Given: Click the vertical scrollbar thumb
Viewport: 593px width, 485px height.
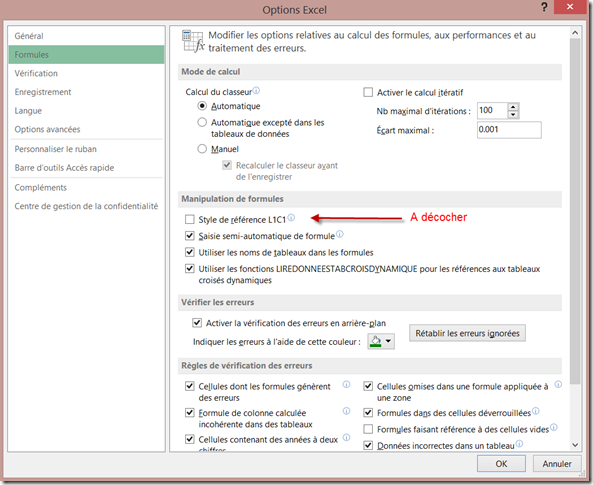Looking at the screenshot, I should coord(575,211).
